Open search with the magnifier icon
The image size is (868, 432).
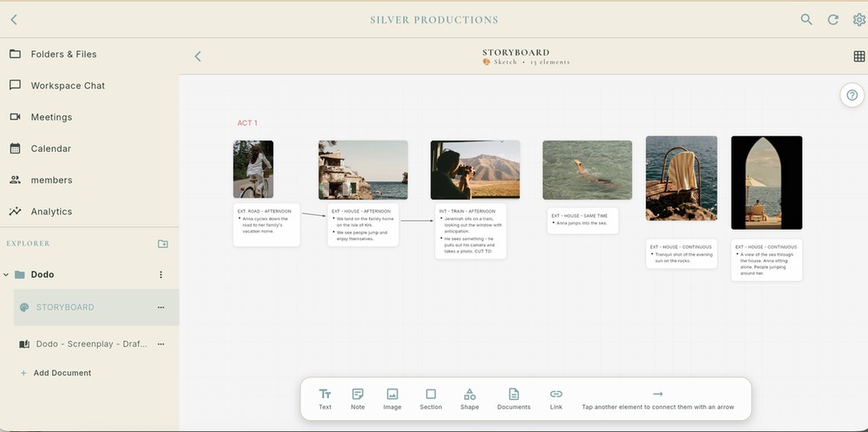[x=806, y=19]
